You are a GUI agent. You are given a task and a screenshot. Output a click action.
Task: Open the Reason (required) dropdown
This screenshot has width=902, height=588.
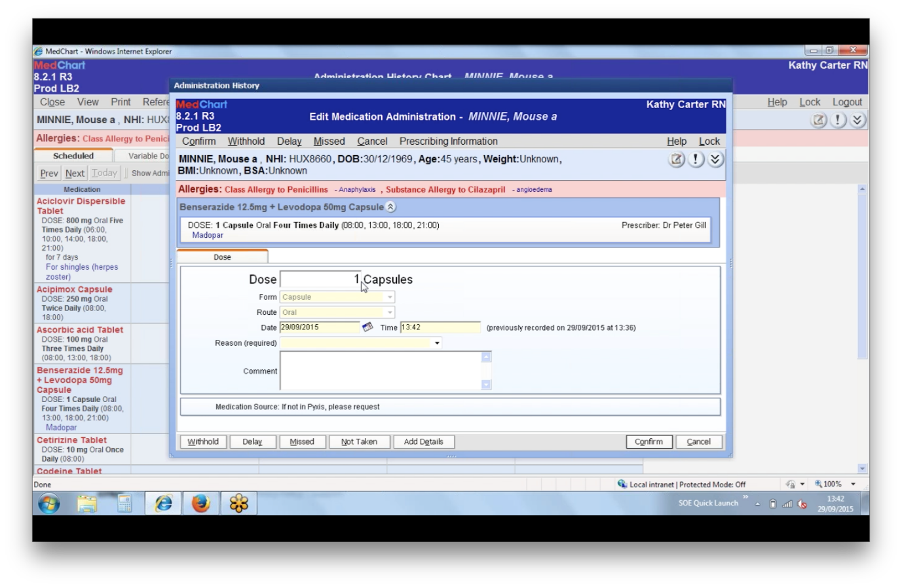coord(436,342)
